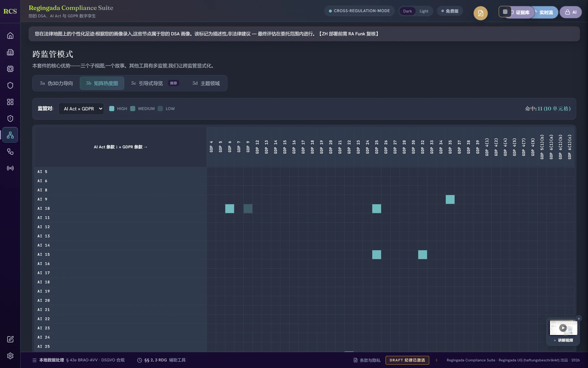Switch theme to Light
588x368 pixels.
(x=424, y=11)
